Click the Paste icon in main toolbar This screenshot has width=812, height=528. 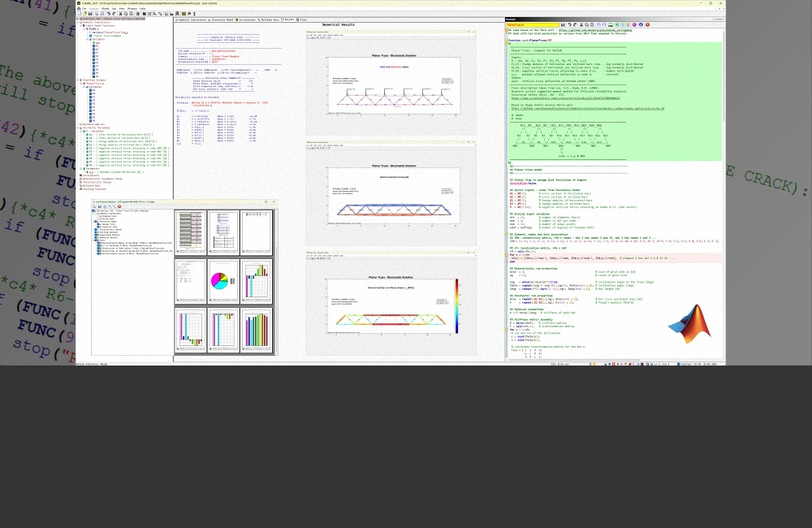coord(131,14)
